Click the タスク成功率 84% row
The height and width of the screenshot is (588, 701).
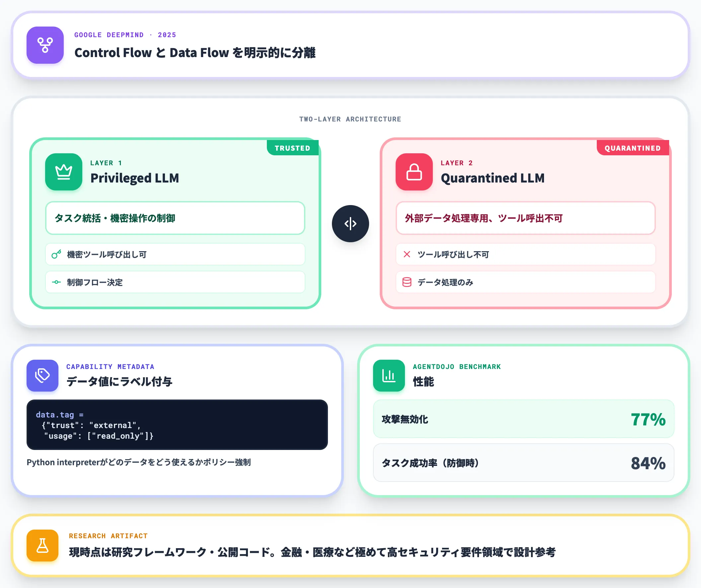coord(523,463)
